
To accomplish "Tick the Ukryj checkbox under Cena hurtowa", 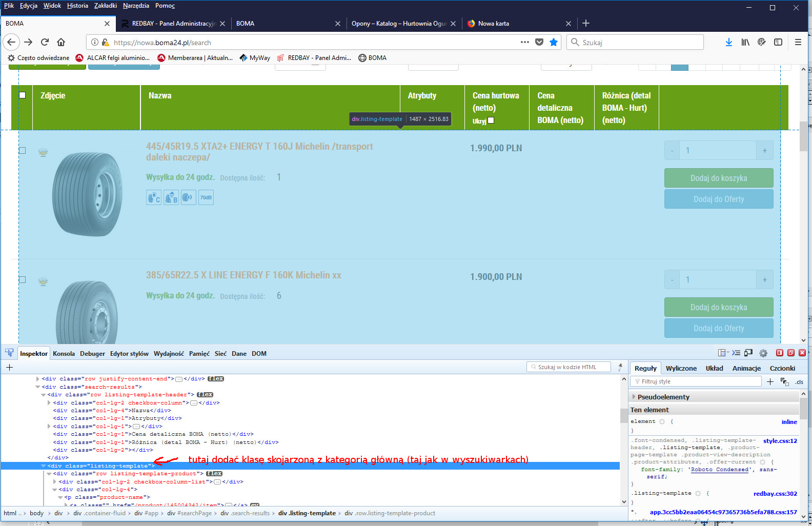I will click(491, 120).
